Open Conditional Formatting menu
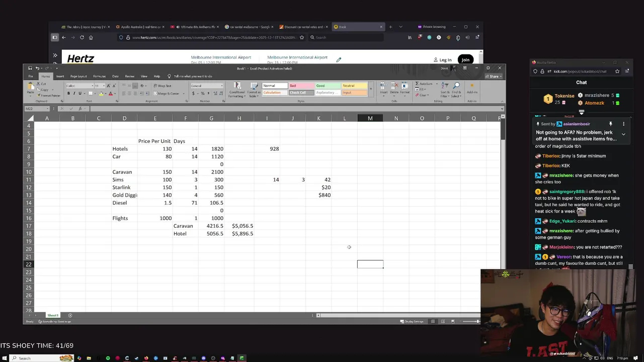644x362 pixels. (237, 89)
